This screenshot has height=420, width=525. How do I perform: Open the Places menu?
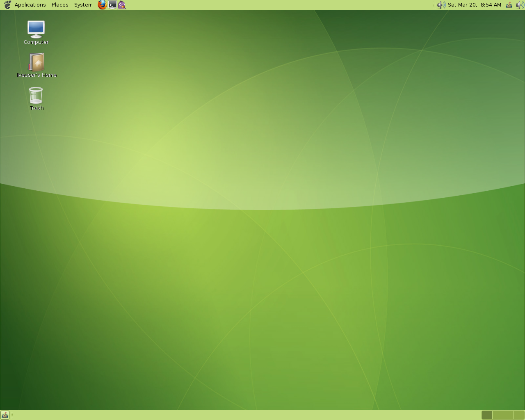pyautogui.click(x=60, y=5)
